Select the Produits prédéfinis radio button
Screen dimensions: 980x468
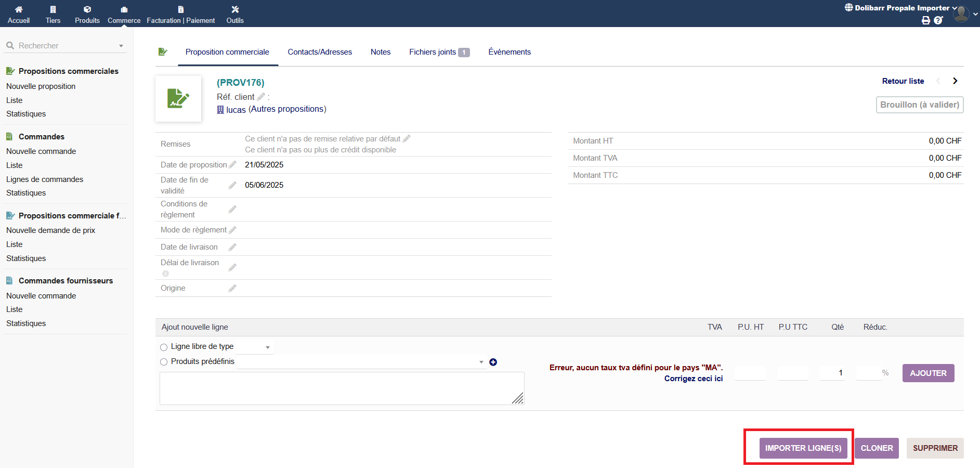tap(164, 362)
